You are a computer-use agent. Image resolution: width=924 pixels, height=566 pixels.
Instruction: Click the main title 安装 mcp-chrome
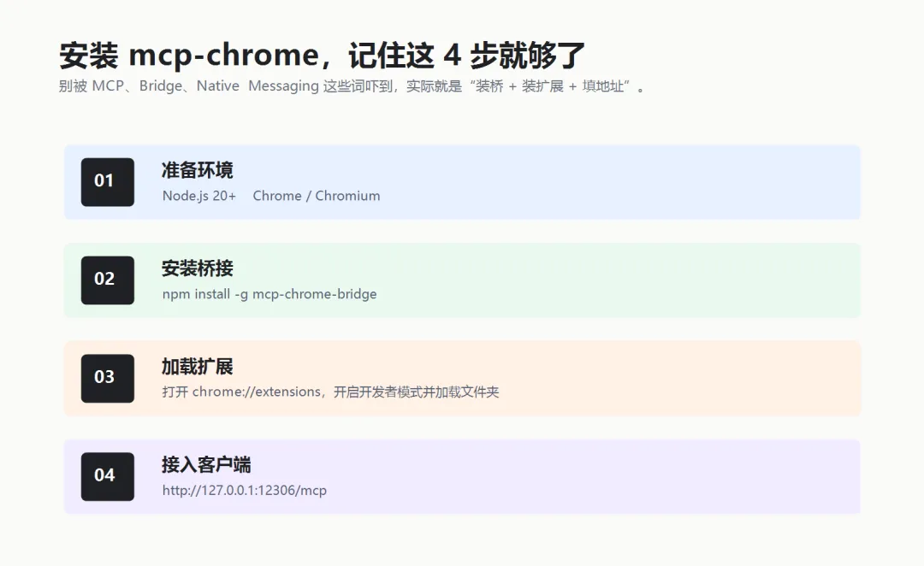pyautogui.click(x=322, y=56)
